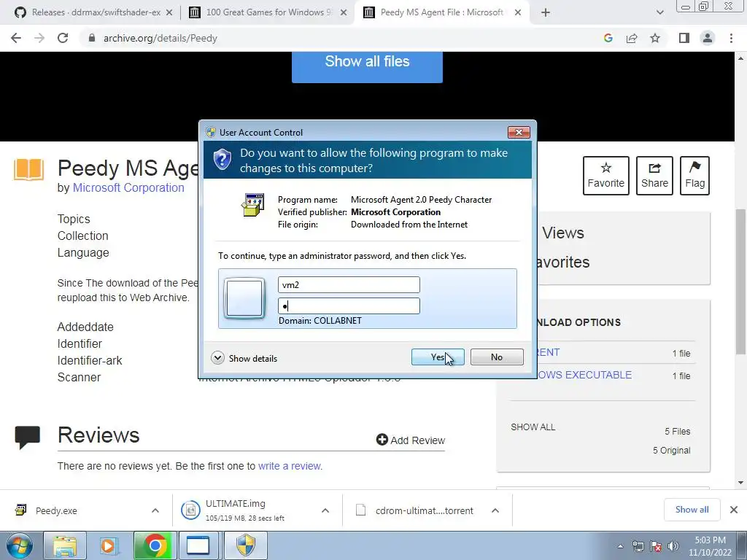Viewport: 747px width, 560px height.
Task: Click the blank window taskbar icon
Action: 198,545
